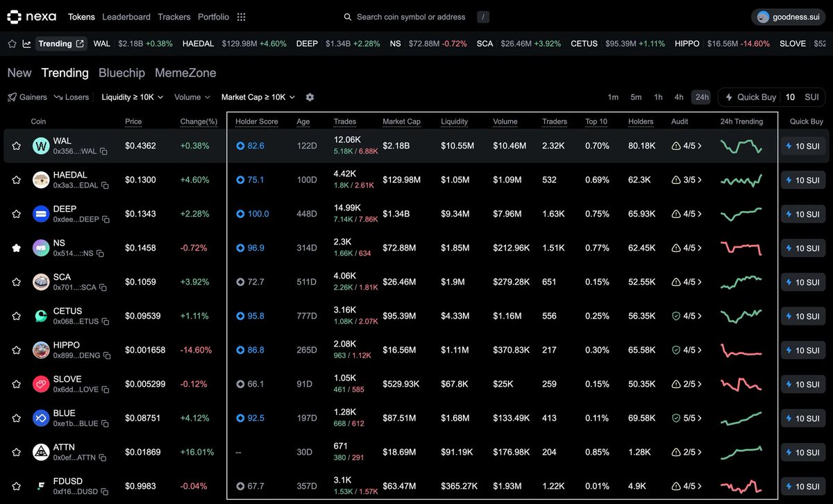
Task: Click the ATTN coin logo
Action: (x=41, y=452)
